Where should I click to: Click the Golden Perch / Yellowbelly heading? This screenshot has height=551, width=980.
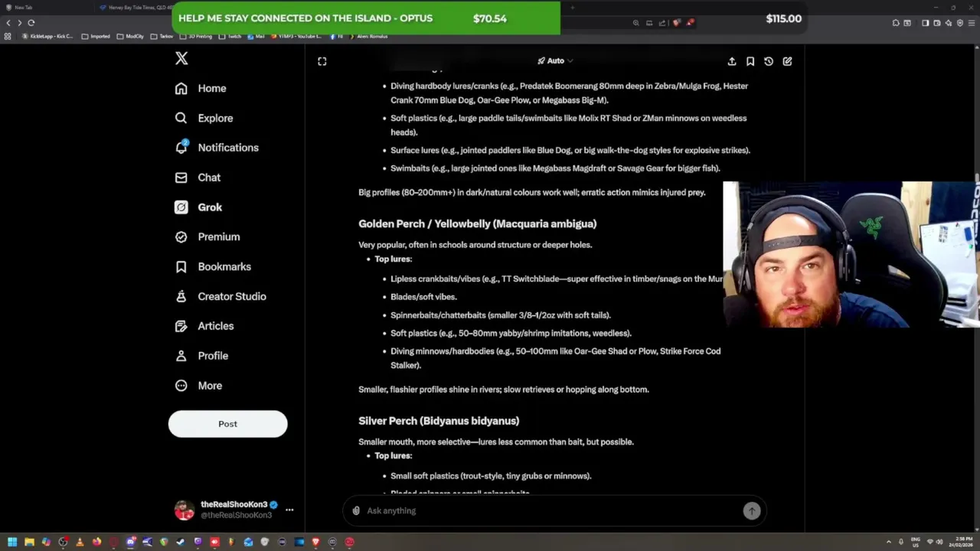coord(477,223)
